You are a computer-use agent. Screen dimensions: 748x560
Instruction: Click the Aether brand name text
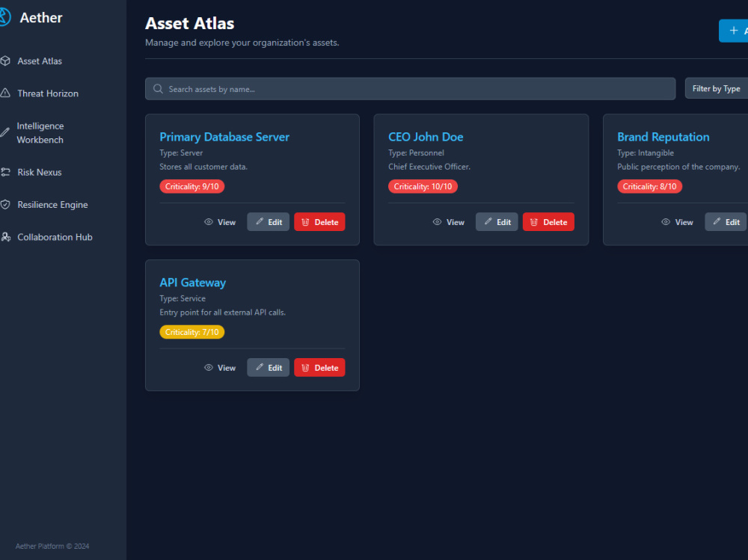pos(41,18)
